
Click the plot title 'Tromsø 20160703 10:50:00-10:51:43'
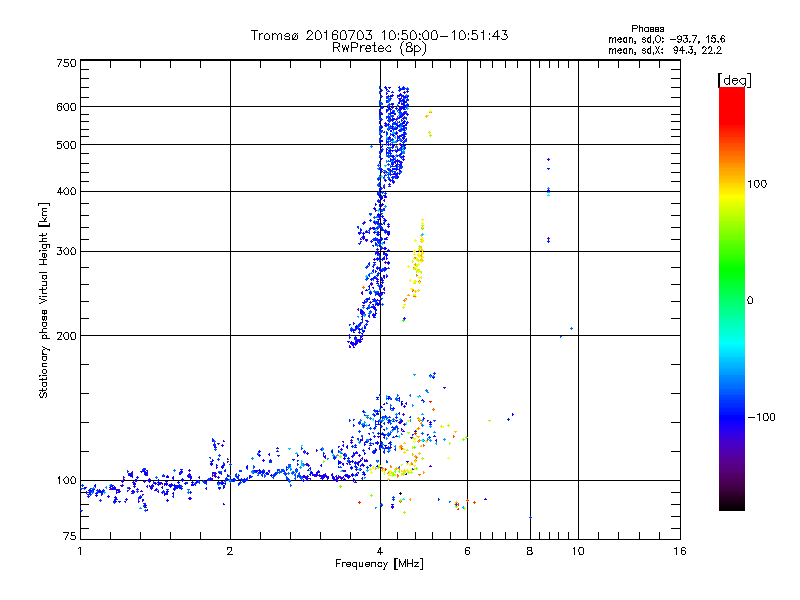379,35
